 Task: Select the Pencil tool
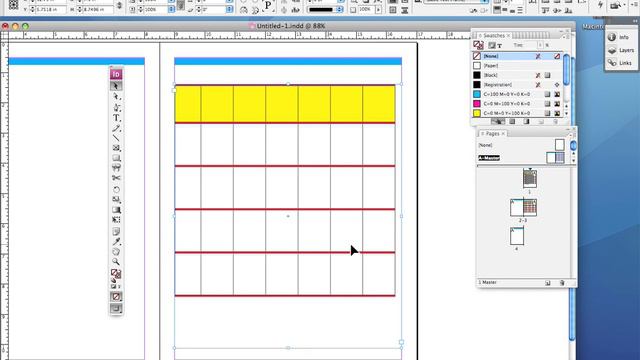tap(116, 128)
